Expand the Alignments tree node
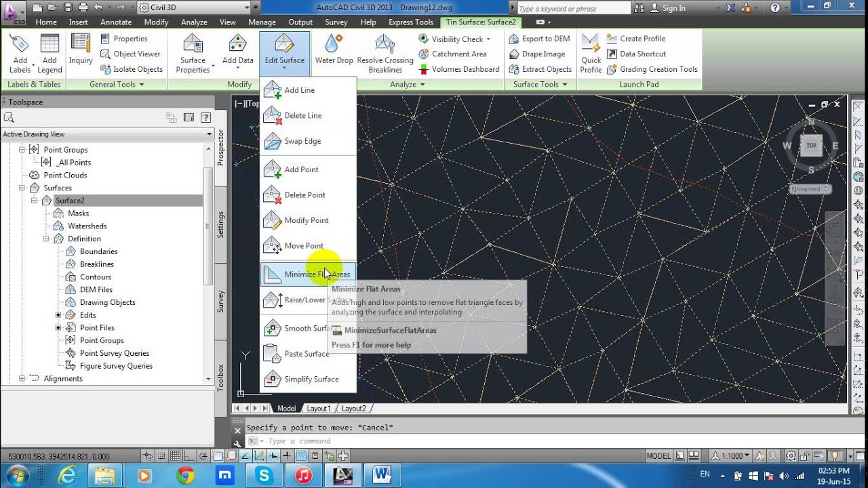The height and width of the screenshot is (488, 868). (x=22, y=379)
